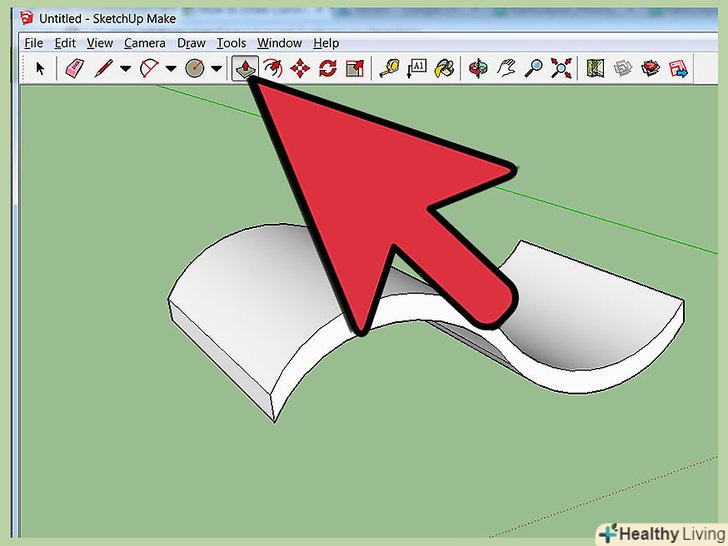Viewport: 728px width, 546px height.
Task: Expand the Line tool dropdown arrow
Action: [x=125, y=69]
